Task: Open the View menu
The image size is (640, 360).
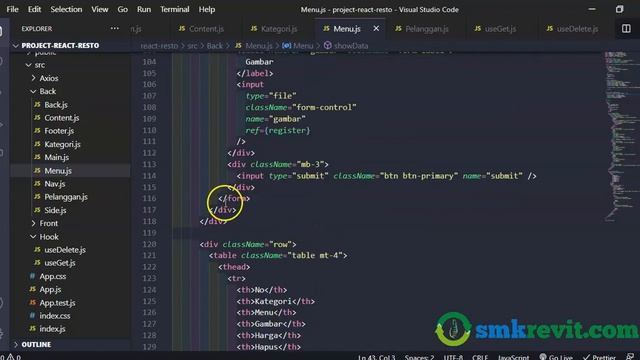Action: coord(100,9)
